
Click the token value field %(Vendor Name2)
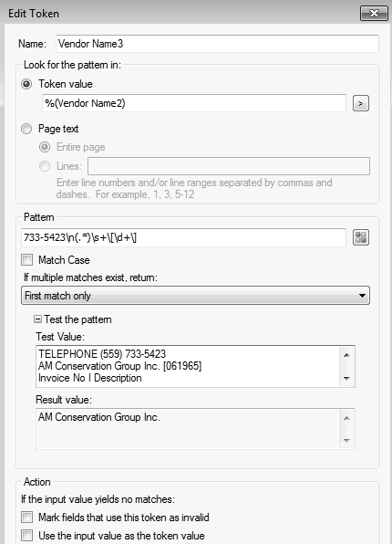tap(194, 103)
